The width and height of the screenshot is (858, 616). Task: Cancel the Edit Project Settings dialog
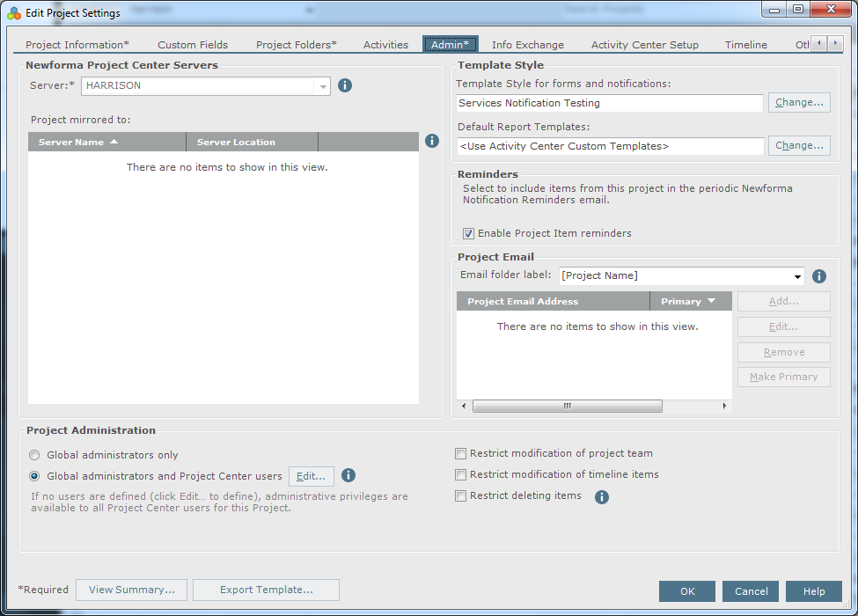click(x=751, y=591)
